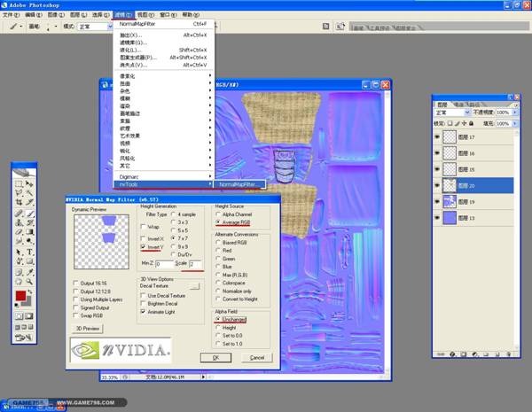Image resolution: width=532 pixels, height=412 pixels.
Task: Select the Eraser tool
Action: pyautogui.click(x=19, y=232)
